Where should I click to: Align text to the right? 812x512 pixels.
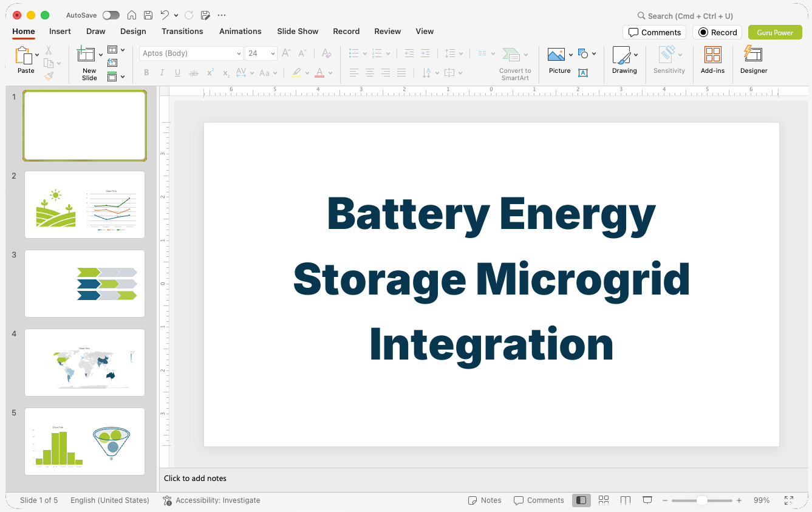click(x=385, y=73)
